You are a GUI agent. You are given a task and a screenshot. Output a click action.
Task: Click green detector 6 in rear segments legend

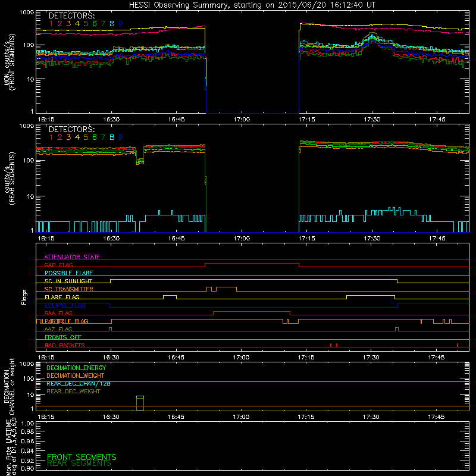tap(95, 137)
